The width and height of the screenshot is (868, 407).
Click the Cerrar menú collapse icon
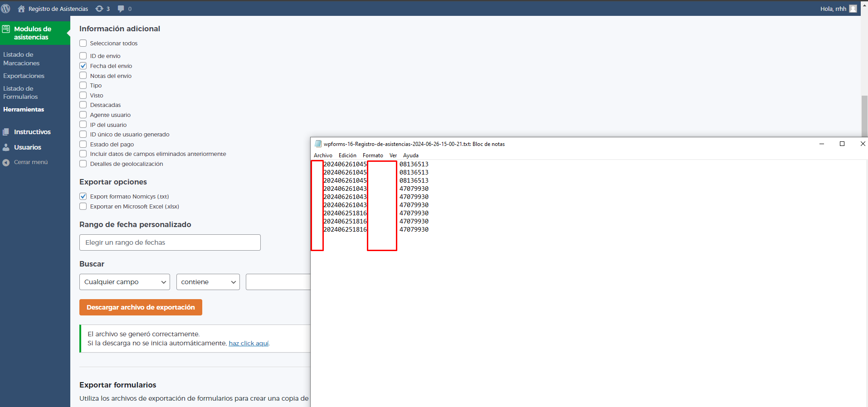click(x=6, y=162)
